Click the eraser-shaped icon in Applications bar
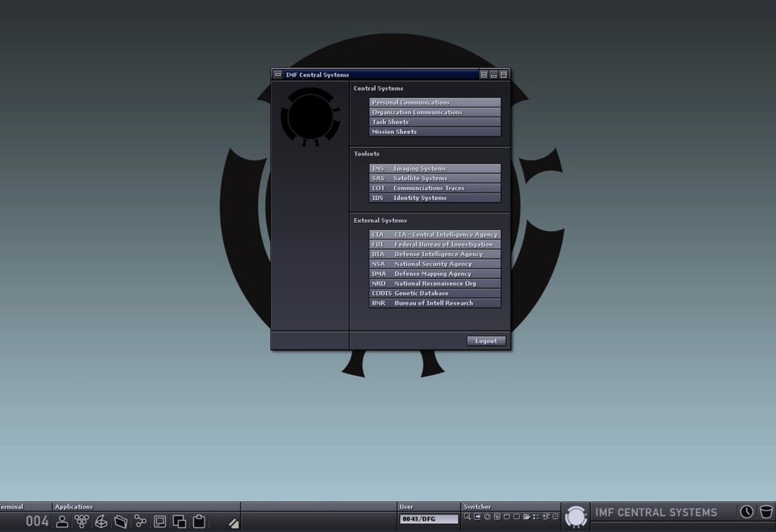Screen dimensions: 776x532 coord(233,523)
